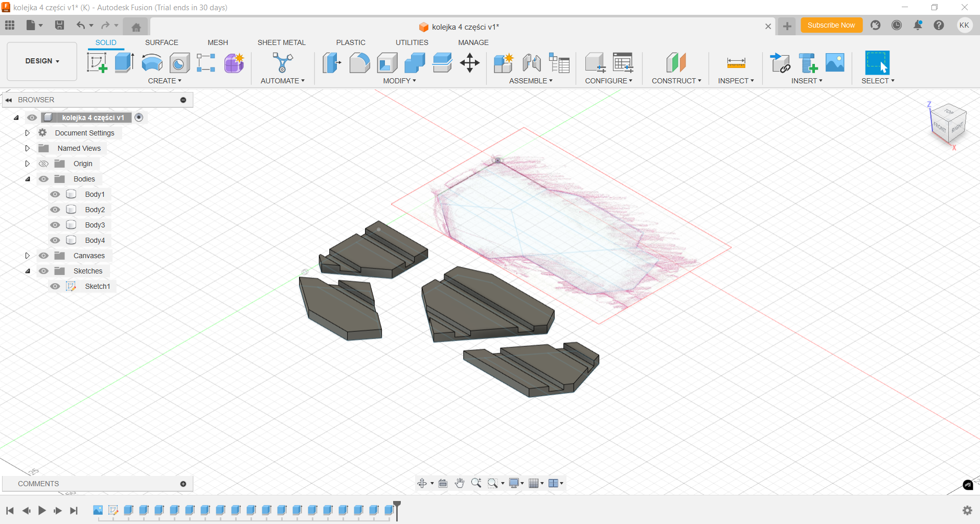This screenshot has height=524, width=980.
Task: Hide Body4 using its eye icon
Action: [55, 240]
